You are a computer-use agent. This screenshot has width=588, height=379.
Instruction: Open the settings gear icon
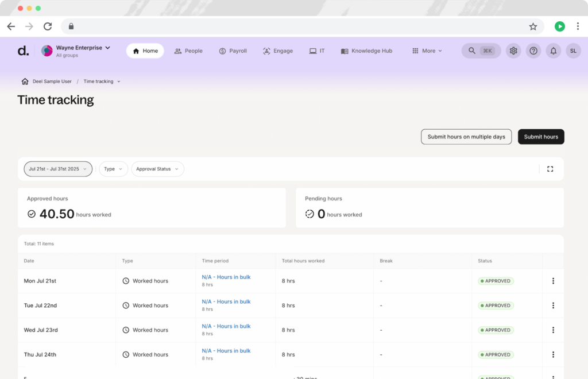click(x=513, y=51)
